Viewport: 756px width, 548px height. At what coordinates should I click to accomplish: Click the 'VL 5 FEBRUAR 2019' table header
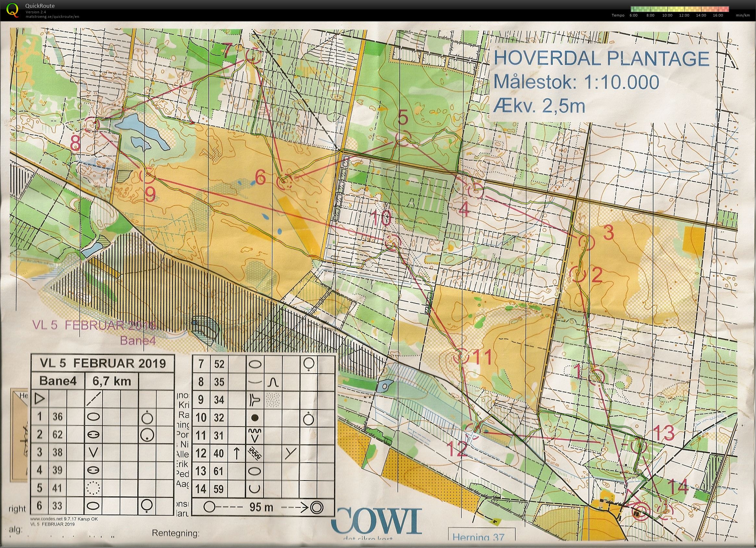pos(103,363)
